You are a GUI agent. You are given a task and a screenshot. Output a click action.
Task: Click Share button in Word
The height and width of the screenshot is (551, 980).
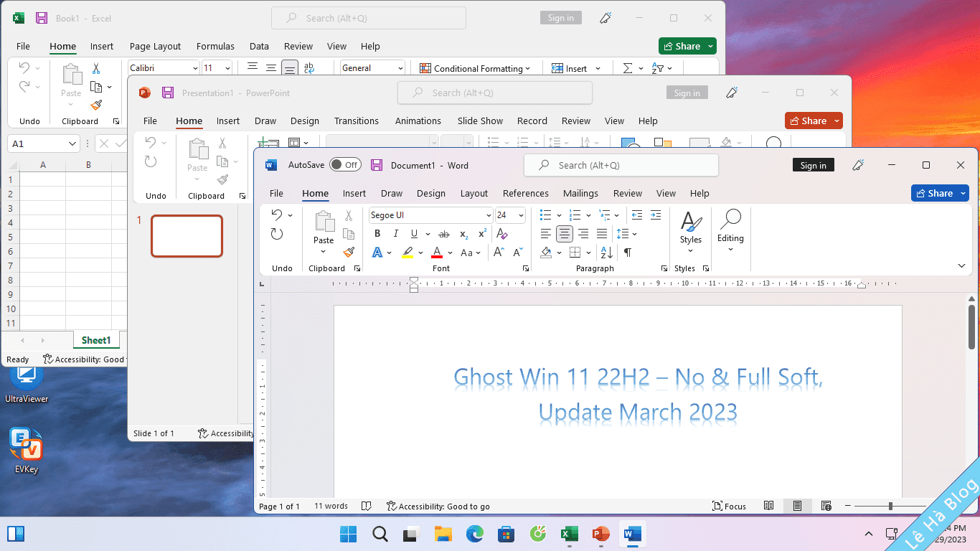934,193
